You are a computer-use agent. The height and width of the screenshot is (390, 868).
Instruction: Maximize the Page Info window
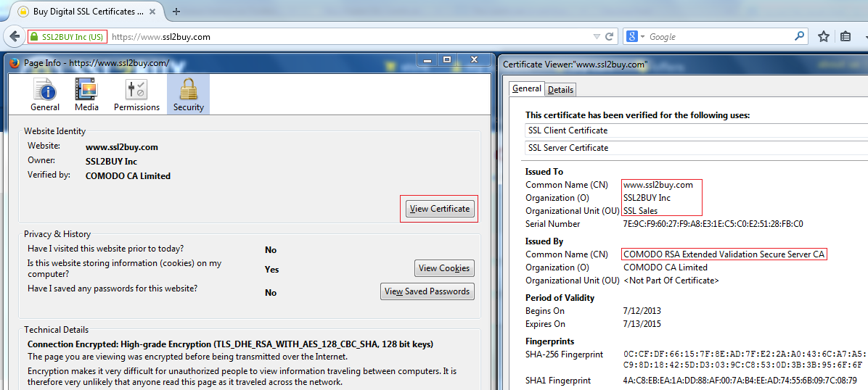point(447,59)
